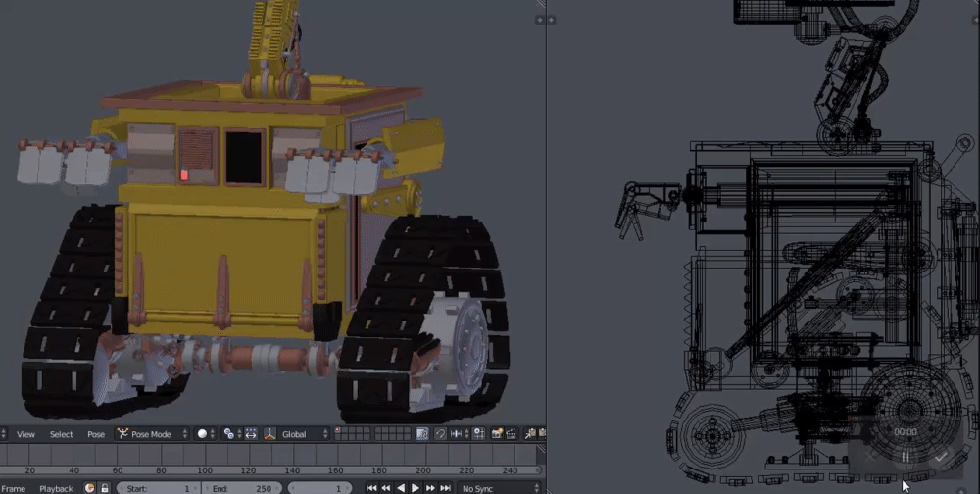Cancel recording with the X icon
980x494 pixels.
point(870,457)
